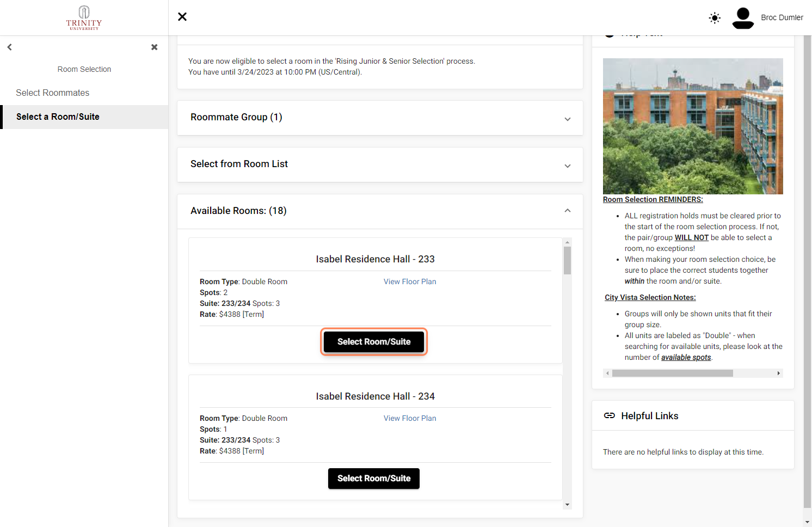Viewport: 812px width, 527px height.
Task: Open the Select a Room/Suite menu item
Action: tap(84, 117)
